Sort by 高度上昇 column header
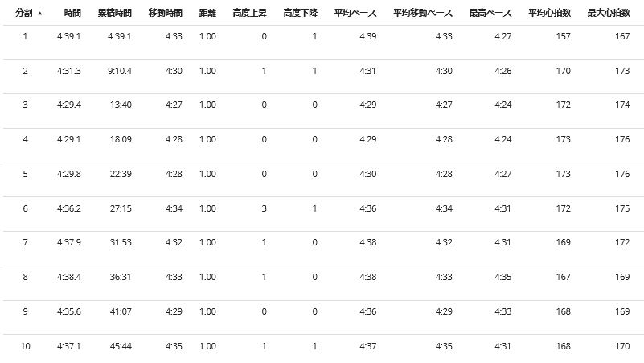 click(250, 13)
